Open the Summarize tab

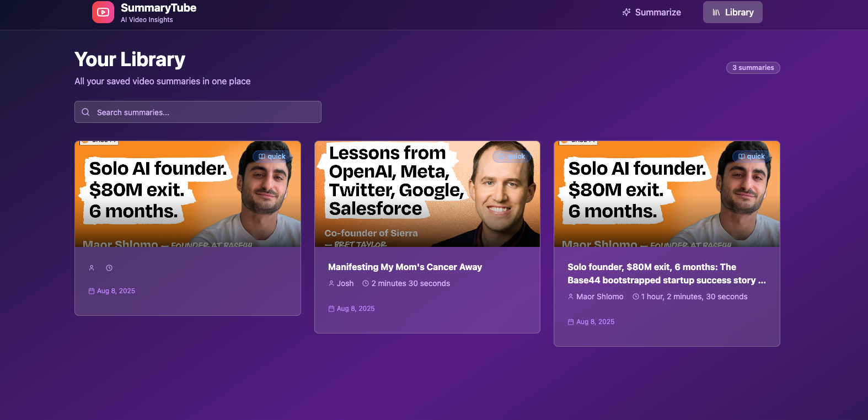(x=651, y=12)
